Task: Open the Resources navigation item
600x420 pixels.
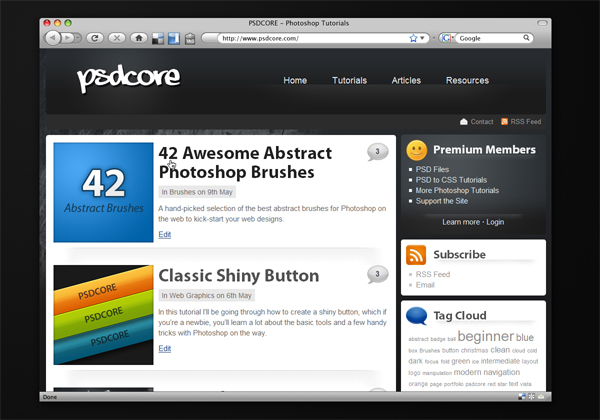Action: click(467, 80)
